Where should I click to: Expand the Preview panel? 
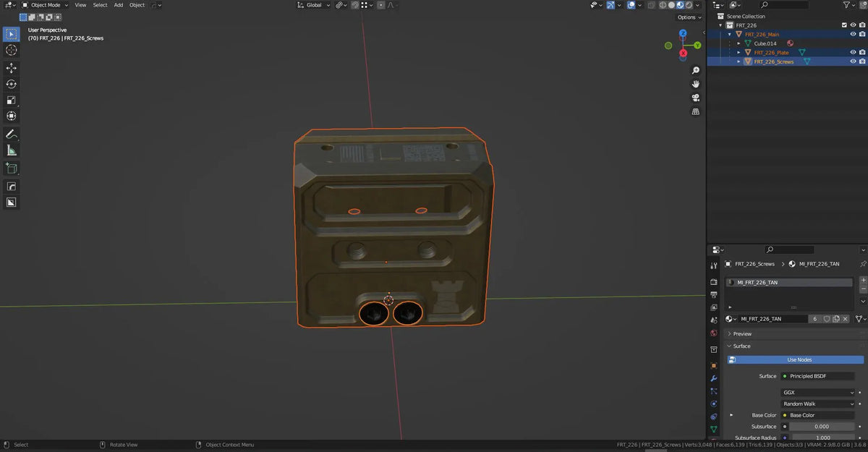tap(742, 334)
